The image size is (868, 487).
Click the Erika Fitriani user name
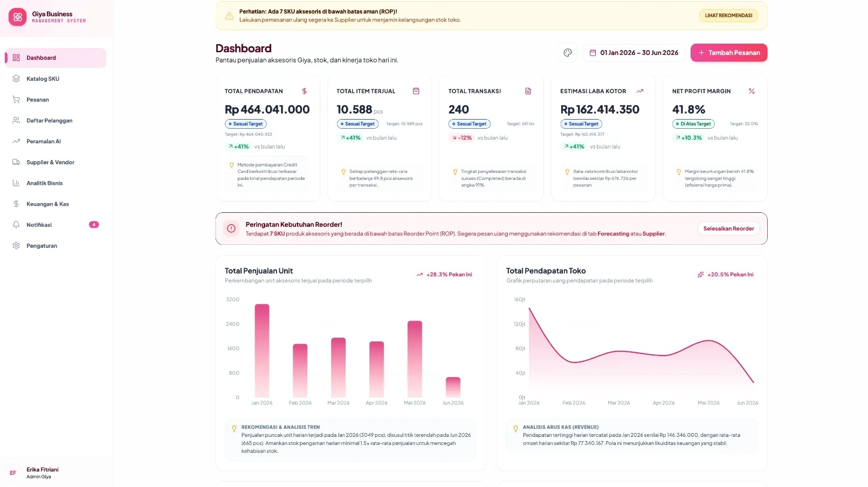(x=43, y=470)
